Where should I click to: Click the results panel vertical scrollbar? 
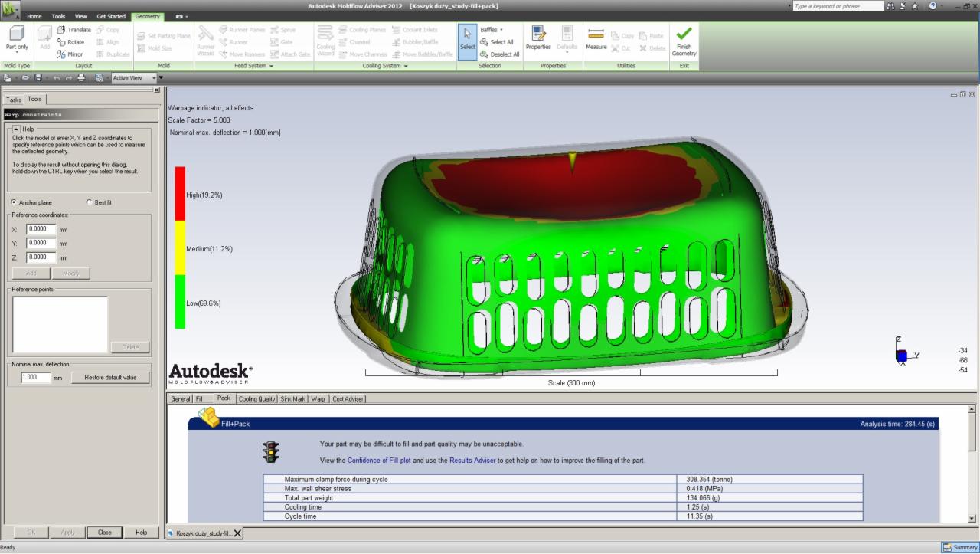tap(972, 462)
